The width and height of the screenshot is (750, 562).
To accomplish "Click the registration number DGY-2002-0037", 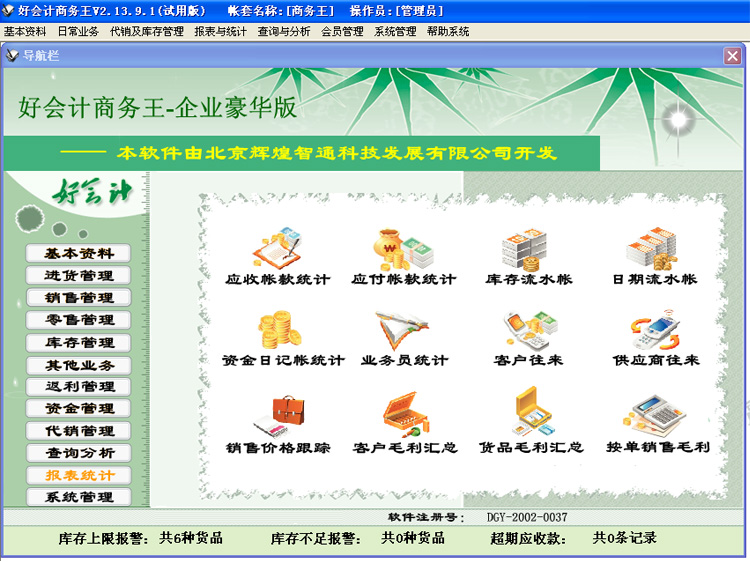I will pyautogui.click(x=527, y=518).
